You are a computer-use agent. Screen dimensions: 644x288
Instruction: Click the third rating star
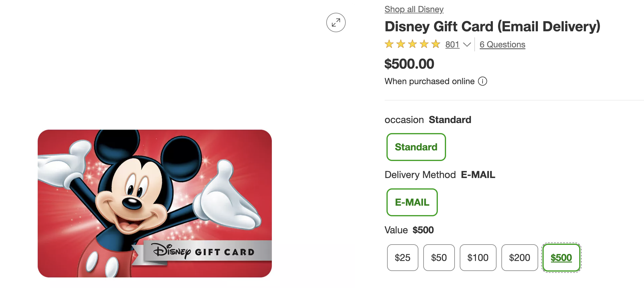click(x=412, y=44)
